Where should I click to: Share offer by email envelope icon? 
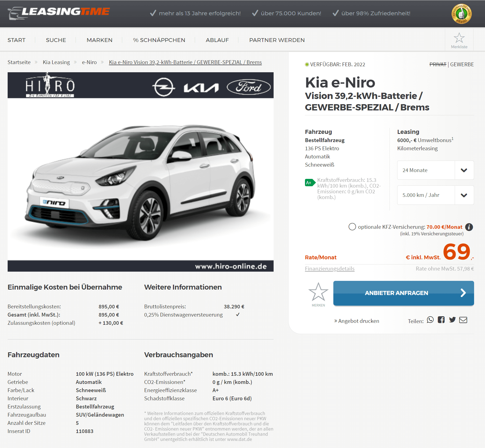click(463, 320)
